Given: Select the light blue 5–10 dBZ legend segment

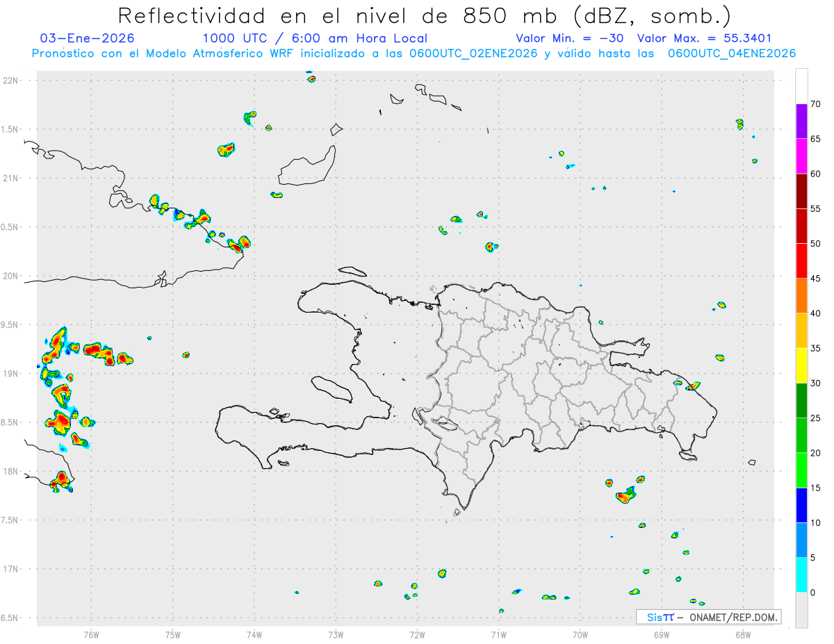Looking at the screenshot, I should click(x=801, y=540).
